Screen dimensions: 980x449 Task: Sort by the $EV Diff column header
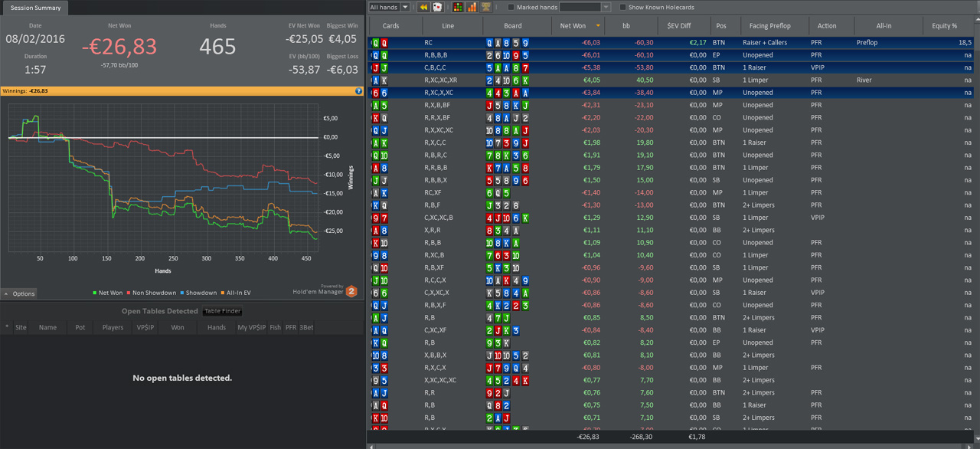pos(684,26)
